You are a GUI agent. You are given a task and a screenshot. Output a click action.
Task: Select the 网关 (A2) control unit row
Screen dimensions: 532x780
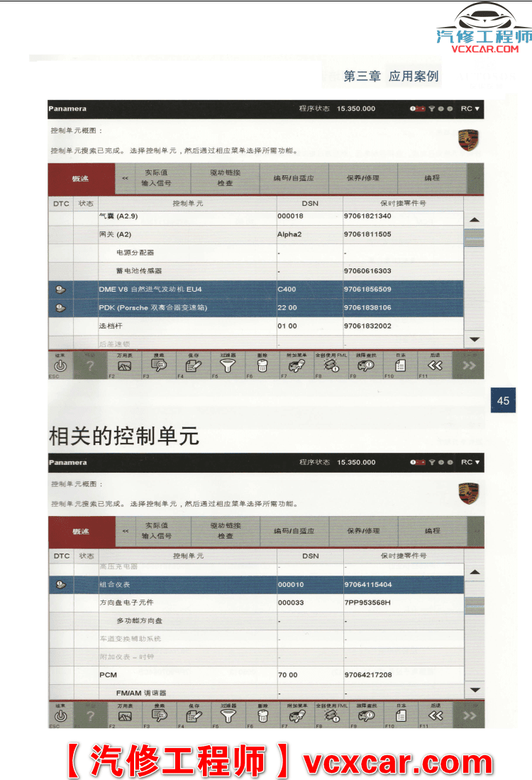(x=256, y=234)
